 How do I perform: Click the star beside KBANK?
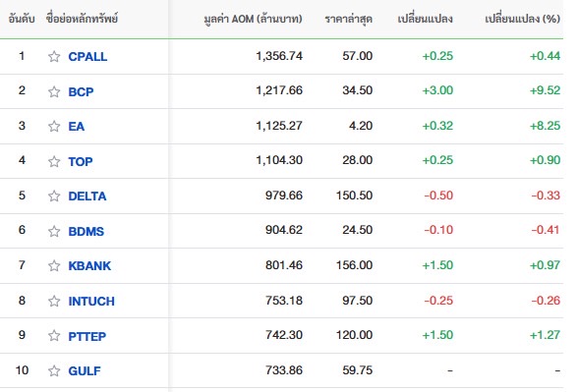point(54,265)
